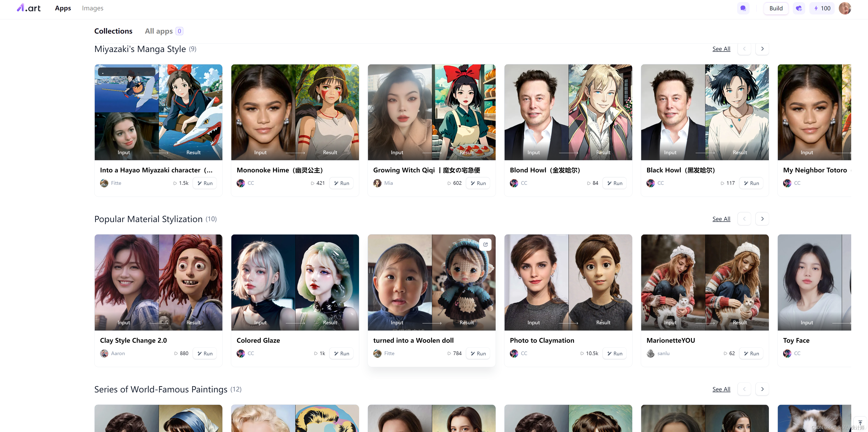Next arrow for Miyazaki's Manga Style
868x432 pixels.
[x=762, y=49]
